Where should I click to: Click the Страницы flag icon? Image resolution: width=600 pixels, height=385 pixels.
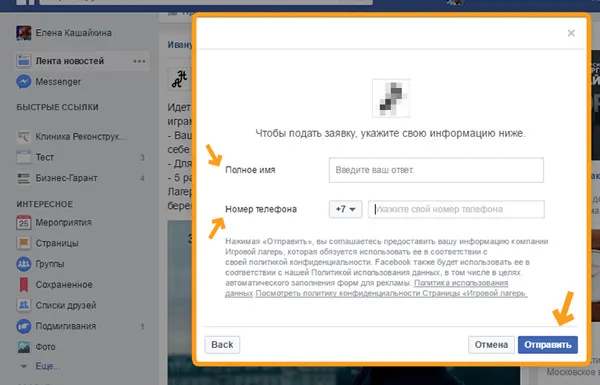pos(24,243)
